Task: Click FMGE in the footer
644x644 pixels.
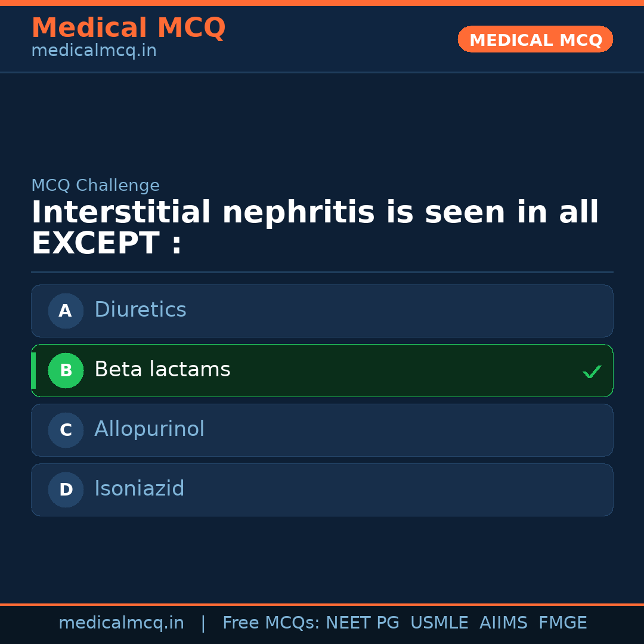Action: [x=562, y=623]
